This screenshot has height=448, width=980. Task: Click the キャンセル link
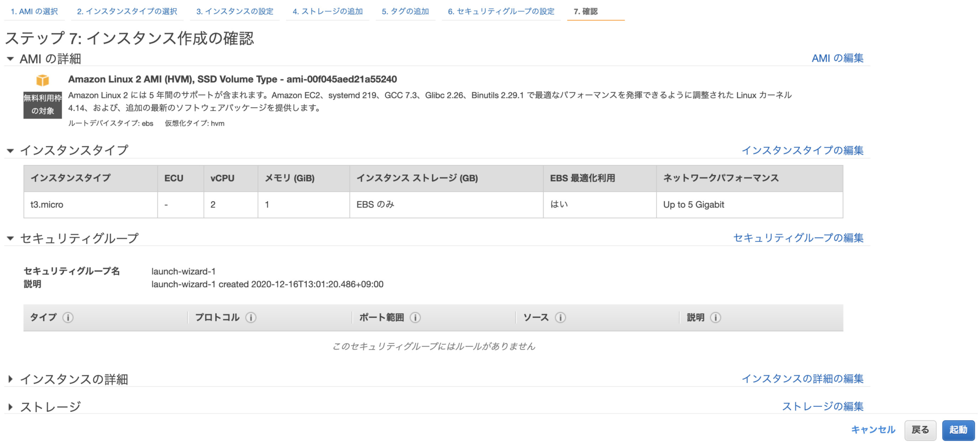coord(873,430)
